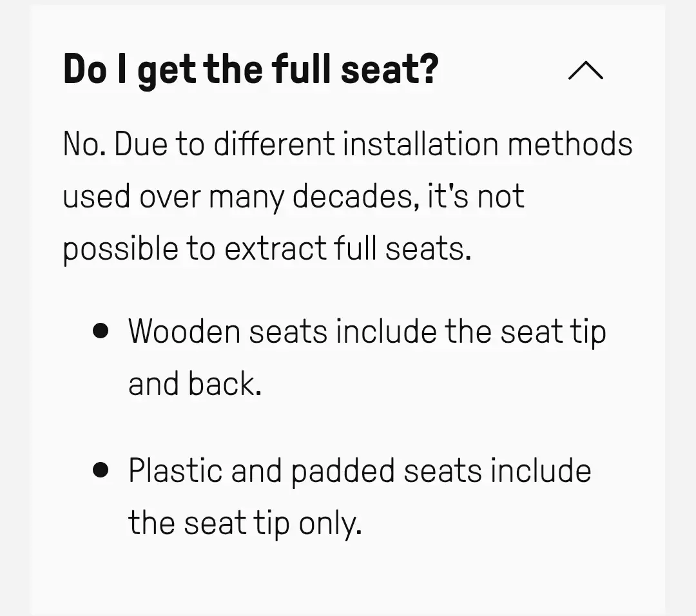Screen dimensions: 696x616
Task: Click "Plastic and padded seats include" line
Action: pyautogui.click(x=360, y=471)
